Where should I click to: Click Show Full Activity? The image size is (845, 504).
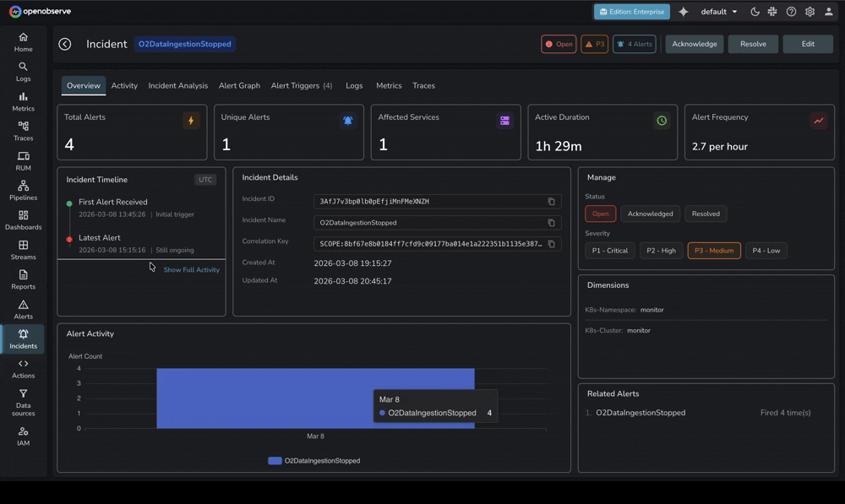pos(191,269)
